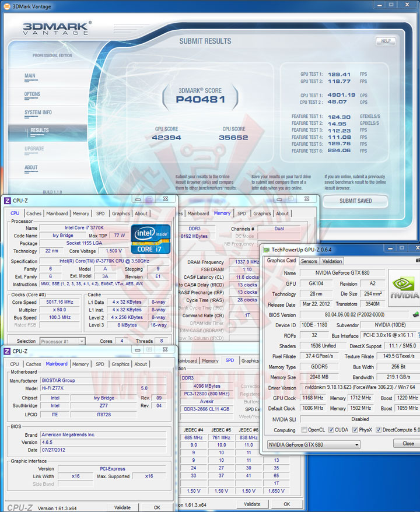The image size is (420, 512).
Task: Toggle the PhysX checkbox in GPU-Z
Action: (355, 429)
